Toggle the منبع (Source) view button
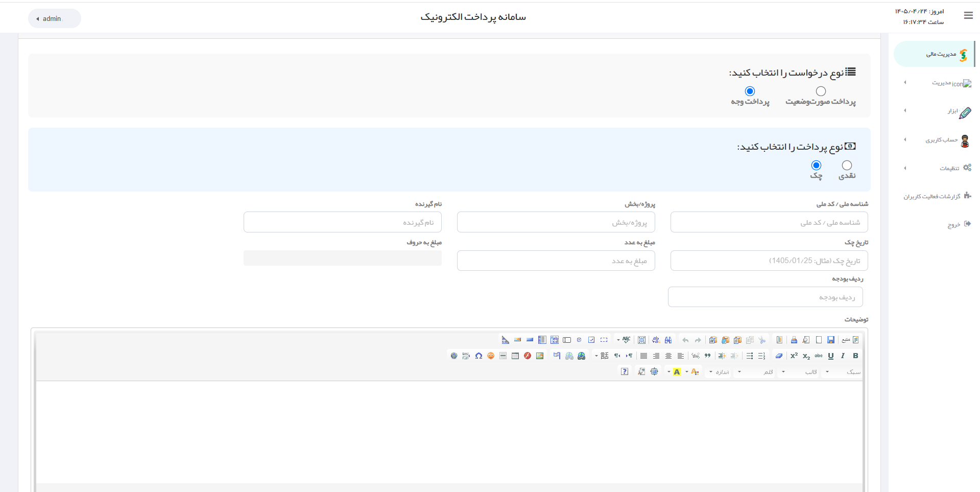Image resolution: width=980 pixels, height=492 pixels. click(851, 340)
